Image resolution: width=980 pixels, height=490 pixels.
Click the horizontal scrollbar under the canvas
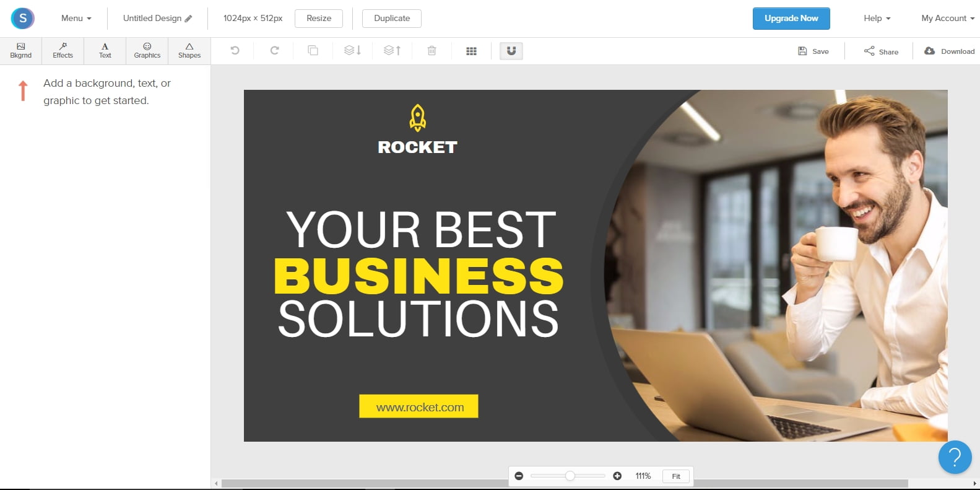[x=565, y=484]
